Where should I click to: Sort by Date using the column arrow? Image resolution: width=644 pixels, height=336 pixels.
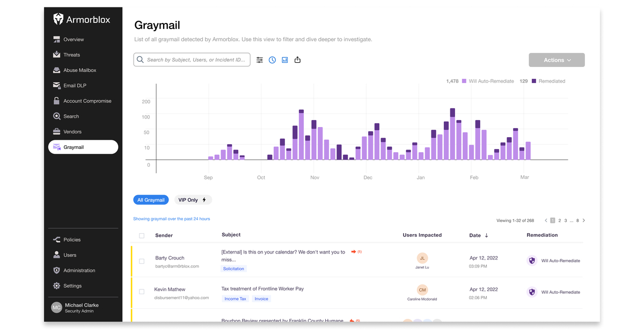point(487,235)
